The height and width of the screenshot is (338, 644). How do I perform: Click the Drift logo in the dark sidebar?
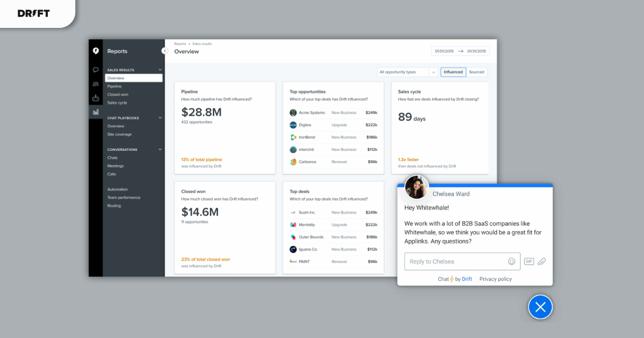(x=96, y=51)
